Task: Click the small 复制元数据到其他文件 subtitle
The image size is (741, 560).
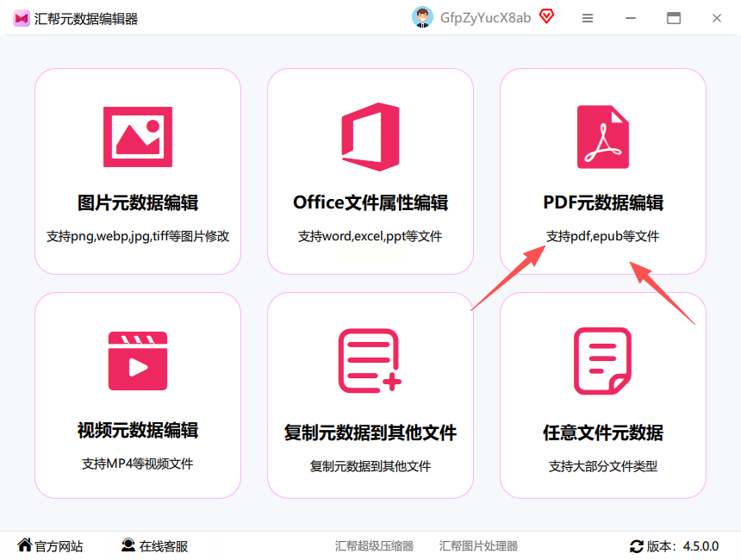Action: click(x=370, y=466)
